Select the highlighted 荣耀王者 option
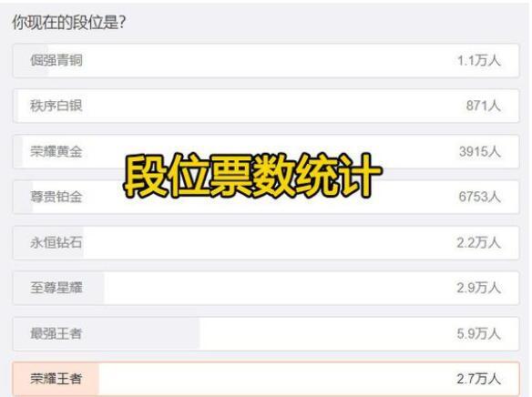532x397 pixels. 266,379
